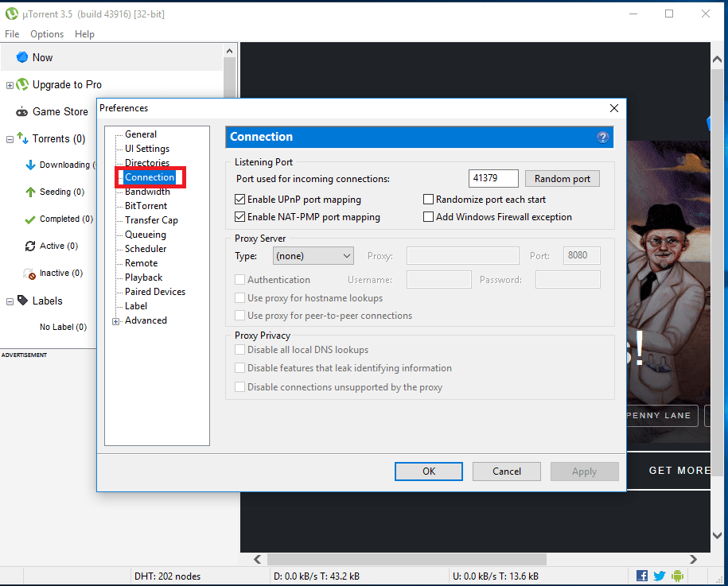Screen dimensions: 728x586
Task: Enable Add Windows Firewall exception
Action: tap(428, 217)
